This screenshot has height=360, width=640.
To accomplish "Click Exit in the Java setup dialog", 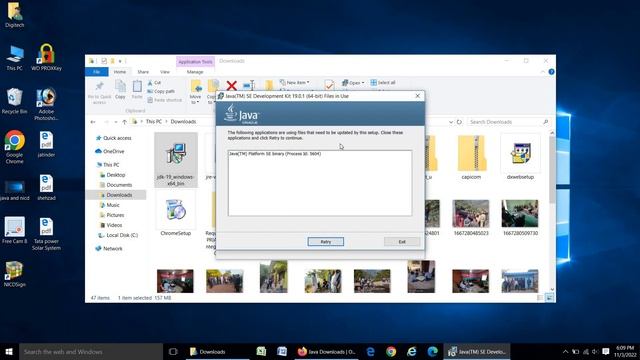I will click(x=402, y=242).
